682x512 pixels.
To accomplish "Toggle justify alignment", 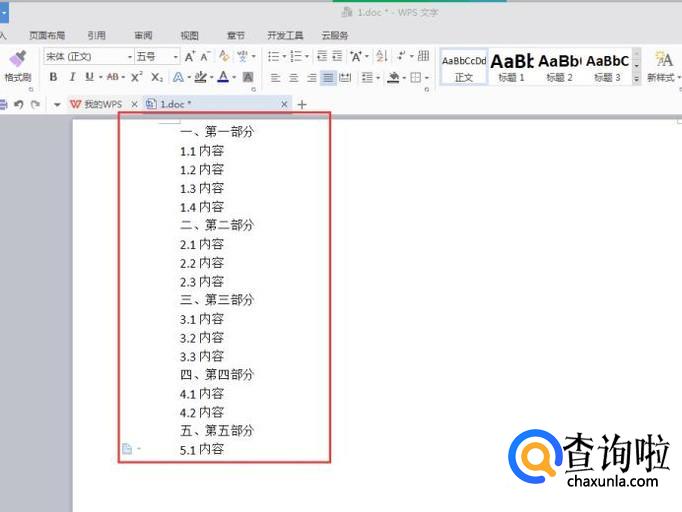I will (328, 78).
